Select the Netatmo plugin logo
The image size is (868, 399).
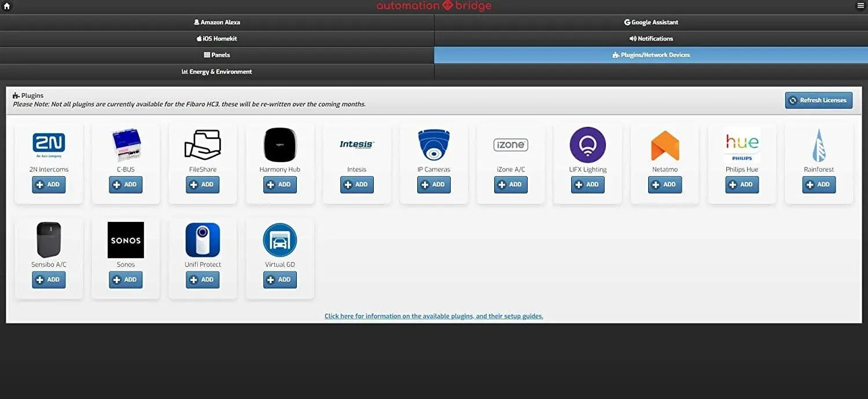click(664, 145)
